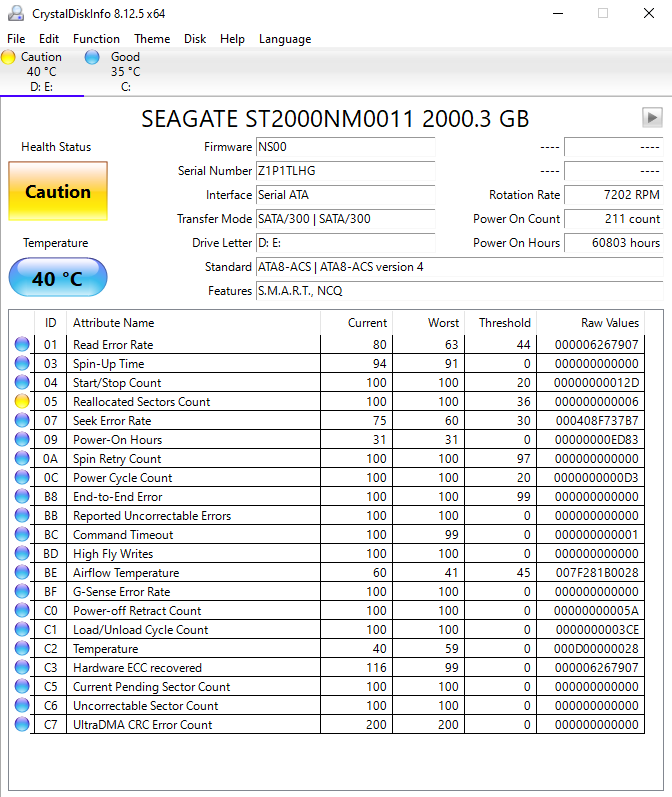Image resolution: width=672 pixels, height=797 pixels.
Task: Click the Standard ATA8-ACS field
Action: [460, 267]
